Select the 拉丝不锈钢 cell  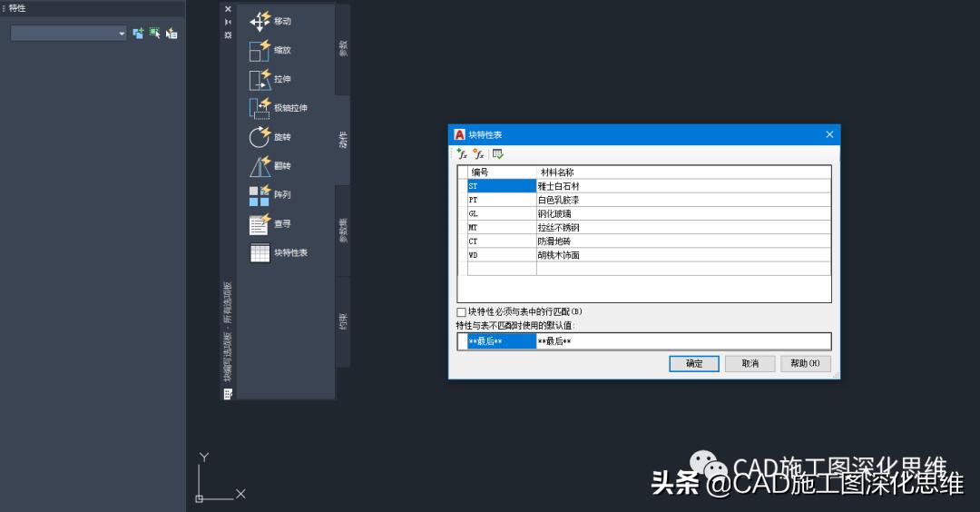pos(684,227)
